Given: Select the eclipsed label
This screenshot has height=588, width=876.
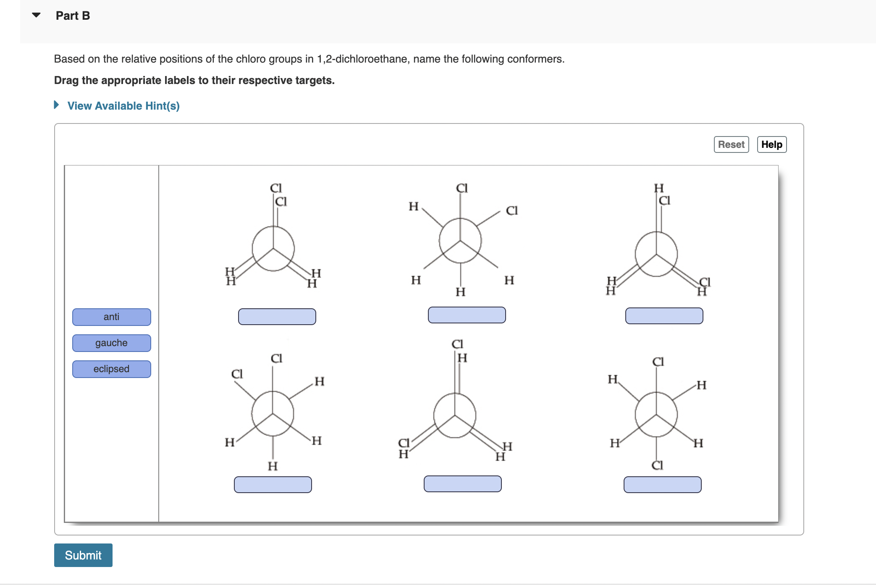Looking at the screenshot, I should coord(111,369).
